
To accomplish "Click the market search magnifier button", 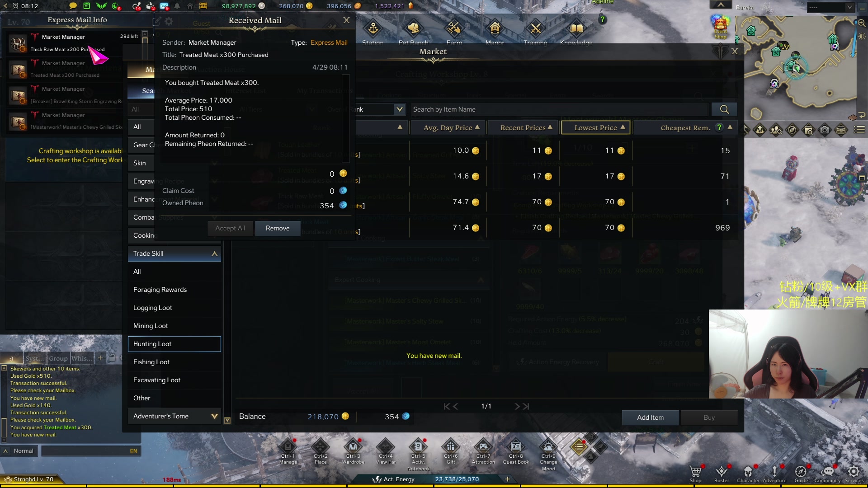I will [724, 109].
